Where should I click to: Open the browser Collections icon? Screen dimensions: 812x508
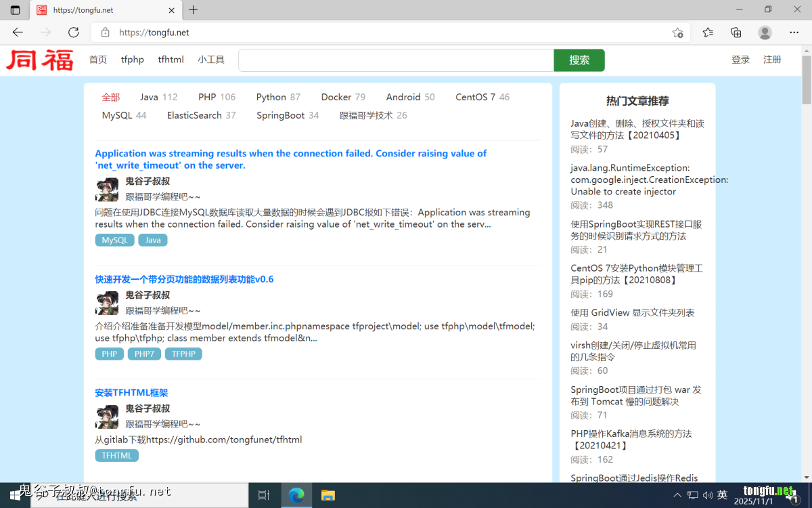pos(736,33)
